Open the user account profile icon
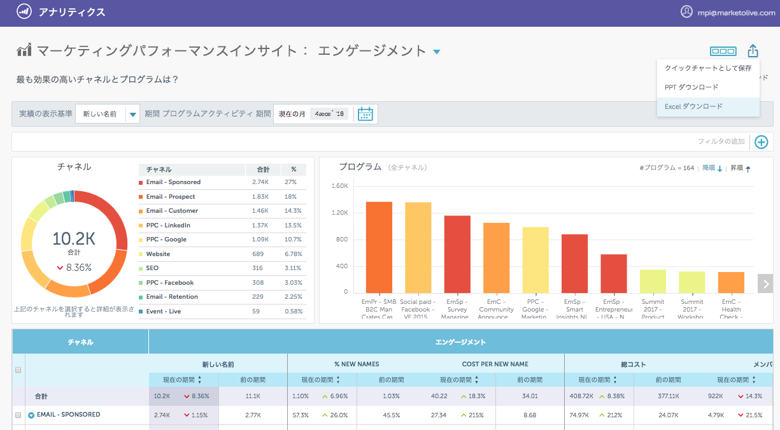Viewport: 780px width, 430px height. [686, 12]
